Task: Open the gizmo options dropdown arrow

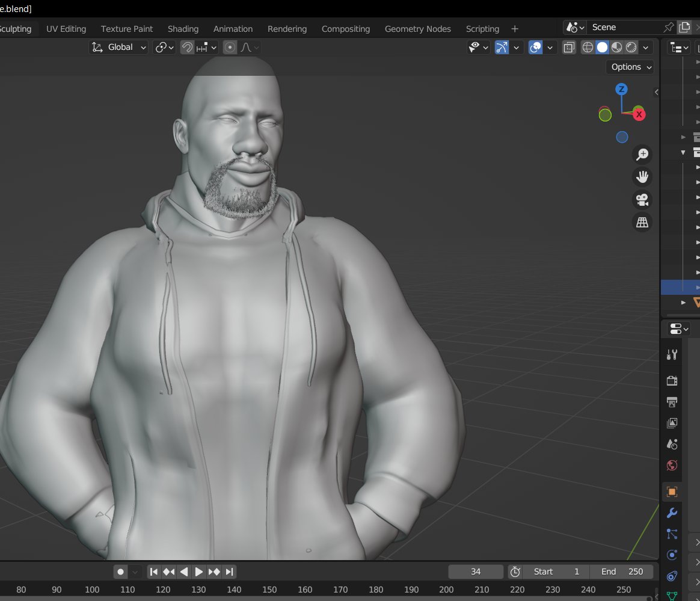Action: pyautogui.click(x=517, y=48)
